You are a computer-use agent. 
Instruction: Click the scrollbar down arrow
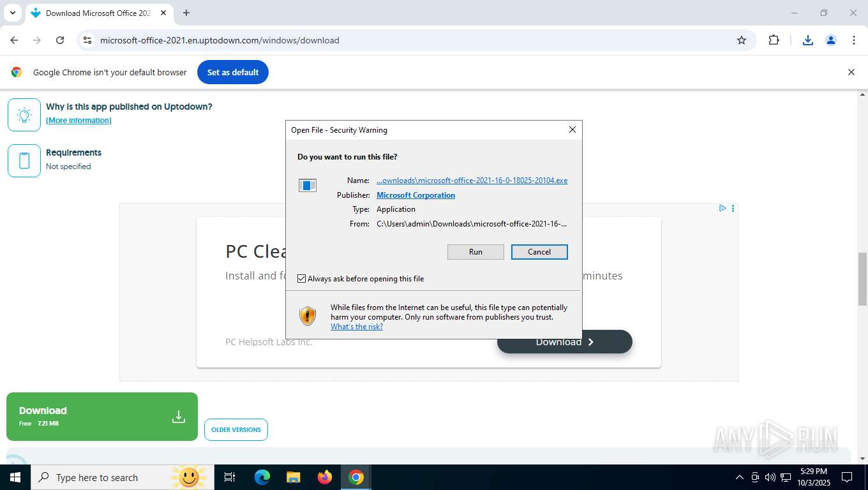click(862, 459)
